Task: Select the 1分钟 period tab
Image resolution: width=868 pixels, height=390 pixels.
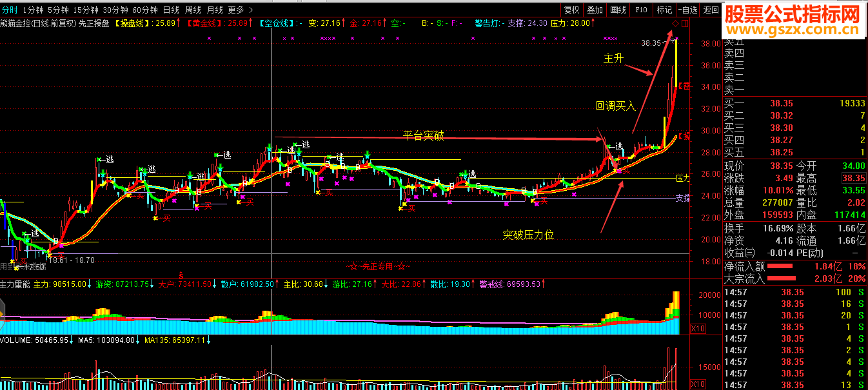Action: coord(33,10)
